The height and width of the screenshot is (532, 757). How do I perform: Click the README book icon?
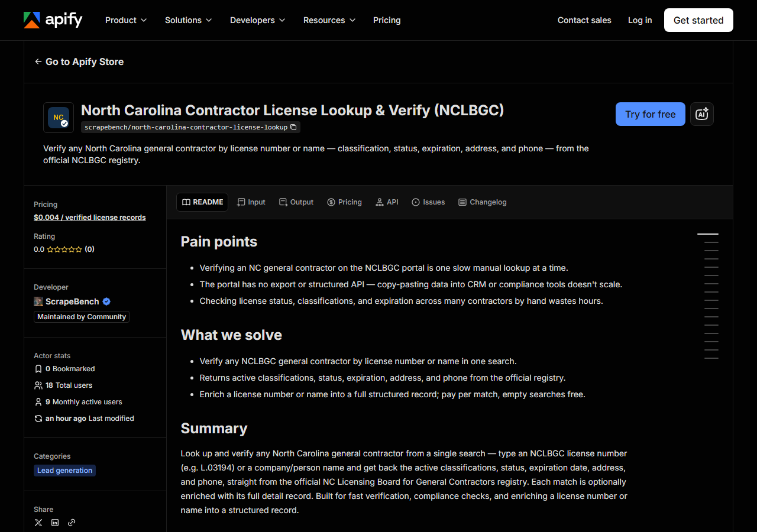186,202
